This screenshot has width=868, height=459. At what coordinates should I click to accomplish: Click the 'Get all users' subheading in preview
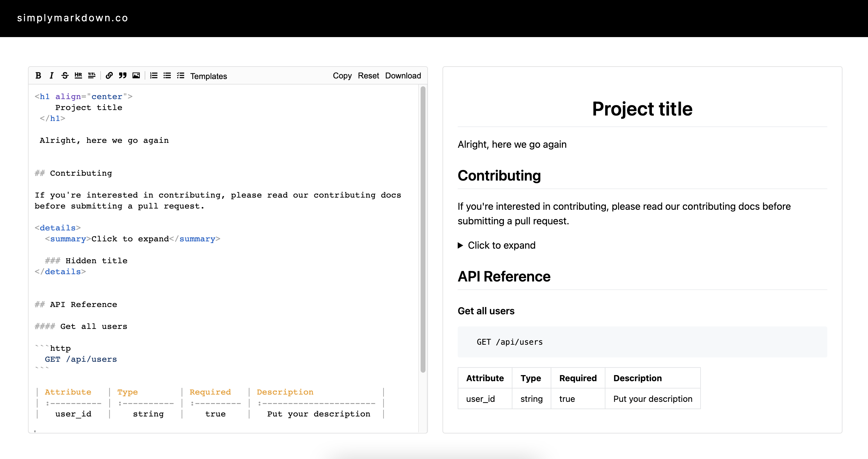[486, 311]
